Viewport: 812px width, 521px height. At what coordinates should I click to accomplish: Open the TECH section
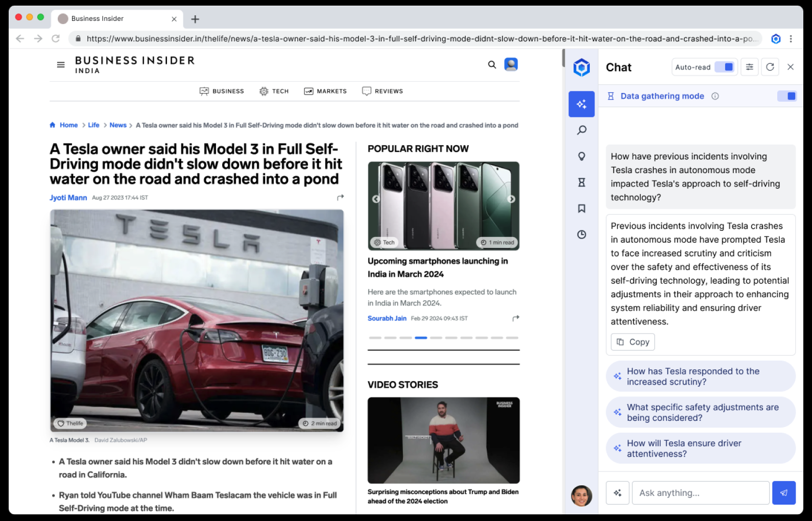pos(274,91)
